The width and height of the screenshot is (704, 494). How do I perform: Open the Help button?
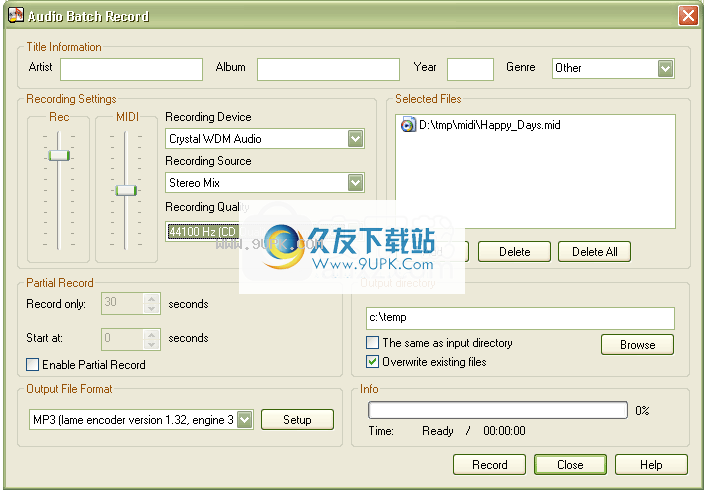[x=651, y=464]
